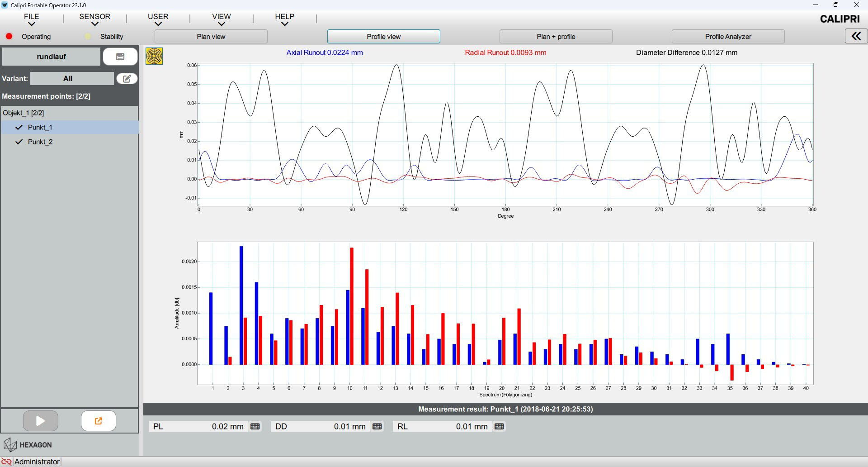Click the Measurement result Punkt_1 header
The width and height of the screenshot is (868, 467).
click(505, 409)
